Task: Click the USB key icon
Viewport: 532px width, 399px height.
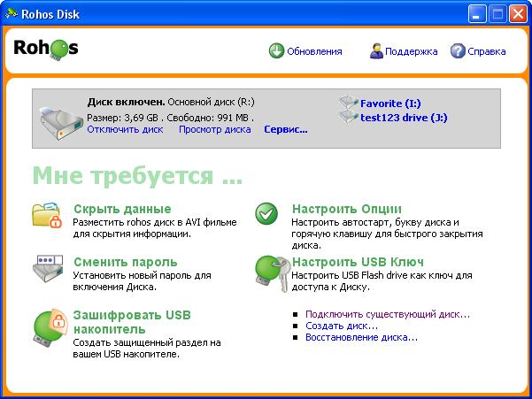Action: pos(273,273)
